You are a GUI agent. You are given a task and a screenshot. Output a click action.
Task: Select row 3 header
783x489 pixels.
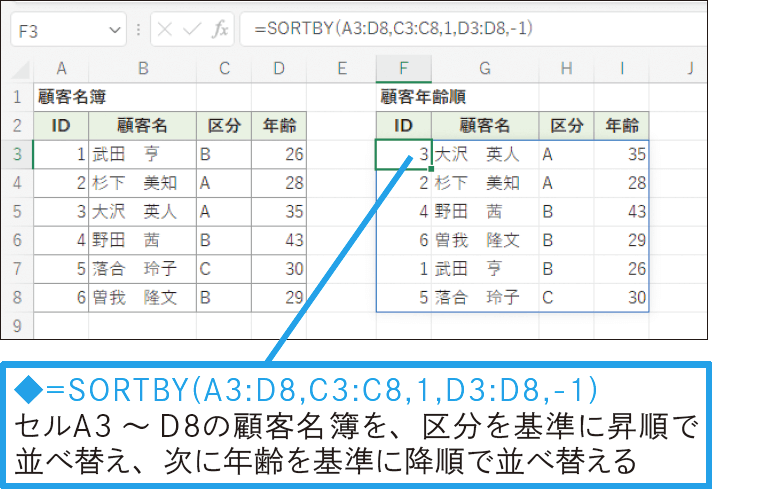[17, 154]
